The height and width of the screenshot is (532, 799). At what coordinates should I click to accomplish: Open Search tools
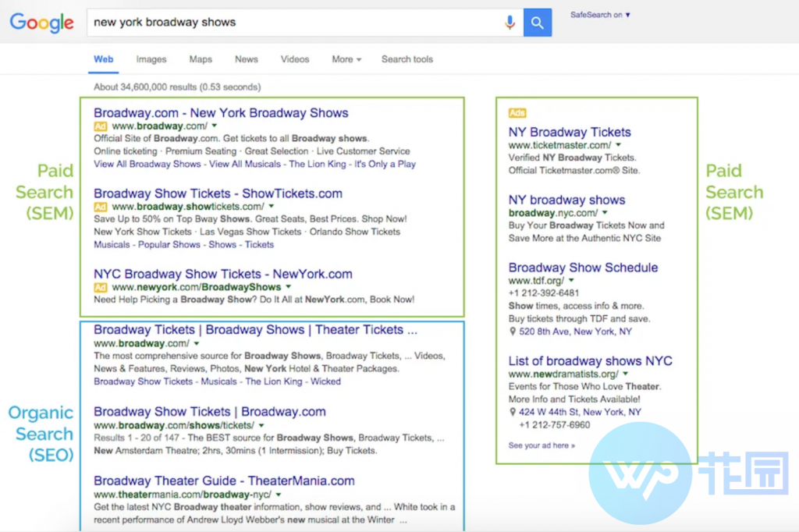(407, 59)
